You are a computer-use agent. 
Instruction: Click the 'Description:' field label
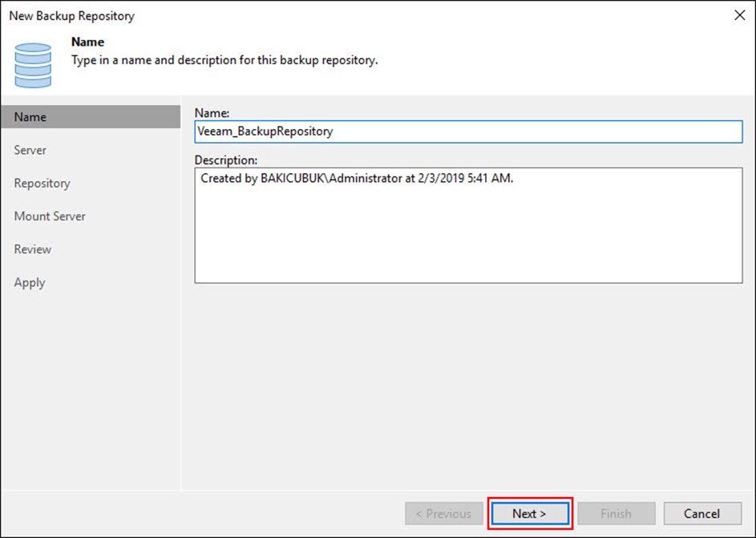226,160
